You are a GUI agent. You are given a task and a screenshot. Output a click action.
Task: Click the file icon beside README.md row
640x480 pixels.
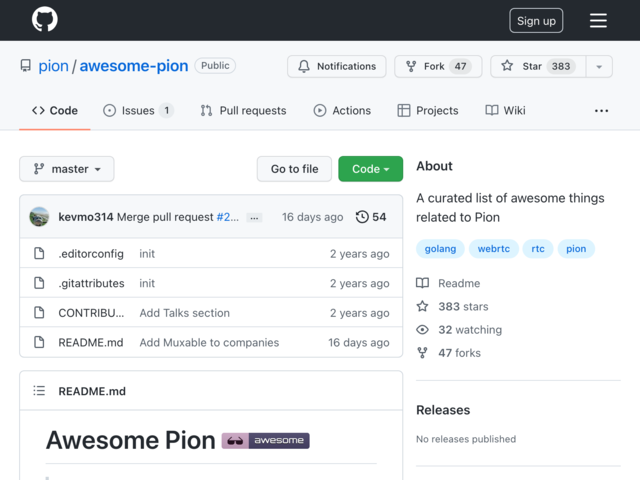point(39,342)
